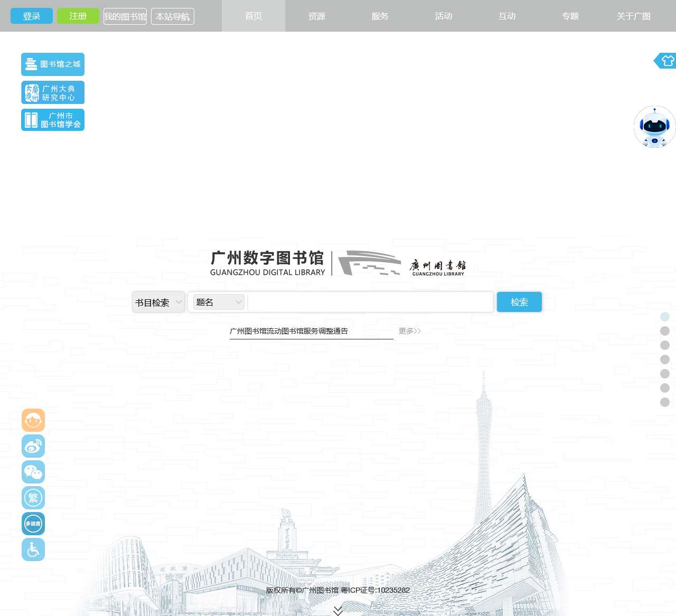Go to third page section dot
The image size is (676, 616).
pos(665,345)
